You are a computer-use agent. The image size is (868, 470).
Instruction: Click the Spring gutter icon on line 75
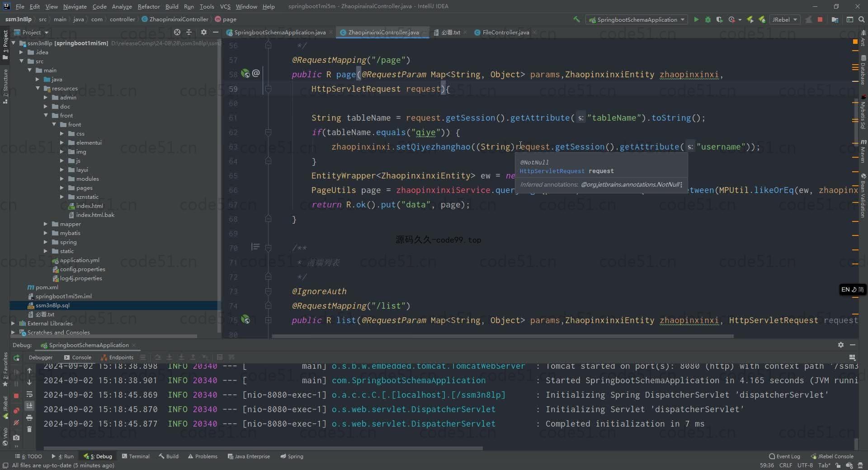point(245,320)
